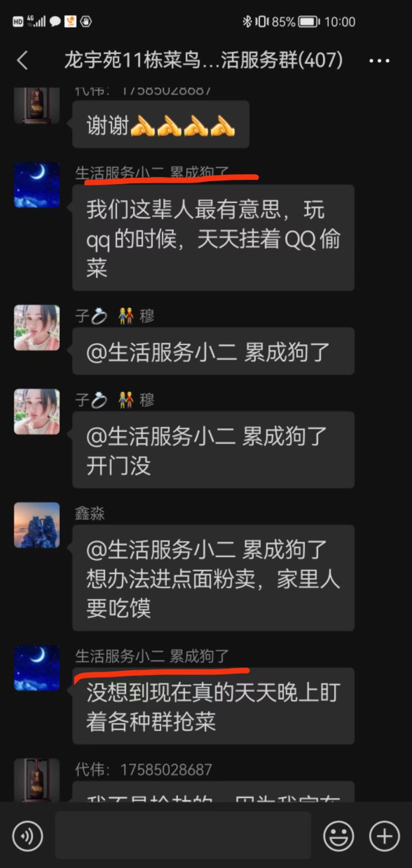The image size is (412, 868).
Task: Open the emoji sticker panel
Action: coord(338,836)
